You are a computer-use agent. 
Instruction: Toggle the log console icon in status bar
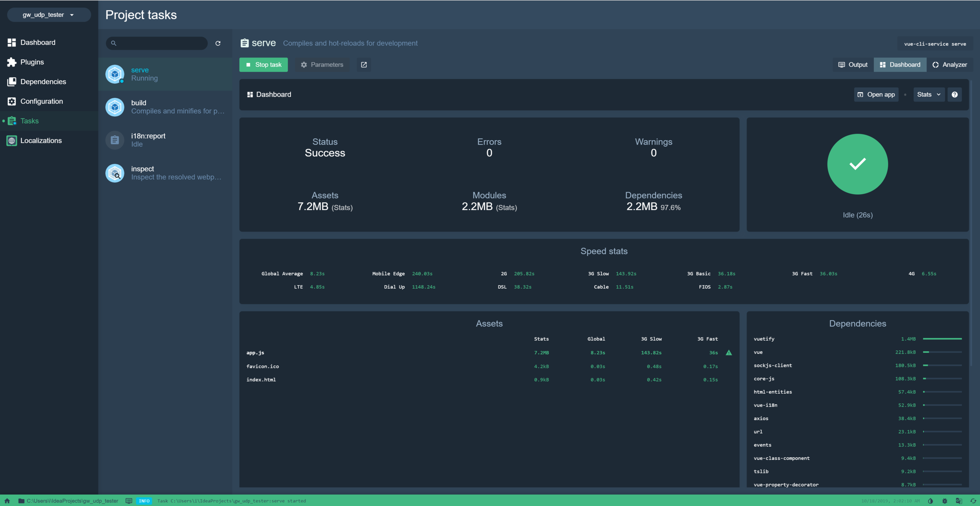click(129, 501)
